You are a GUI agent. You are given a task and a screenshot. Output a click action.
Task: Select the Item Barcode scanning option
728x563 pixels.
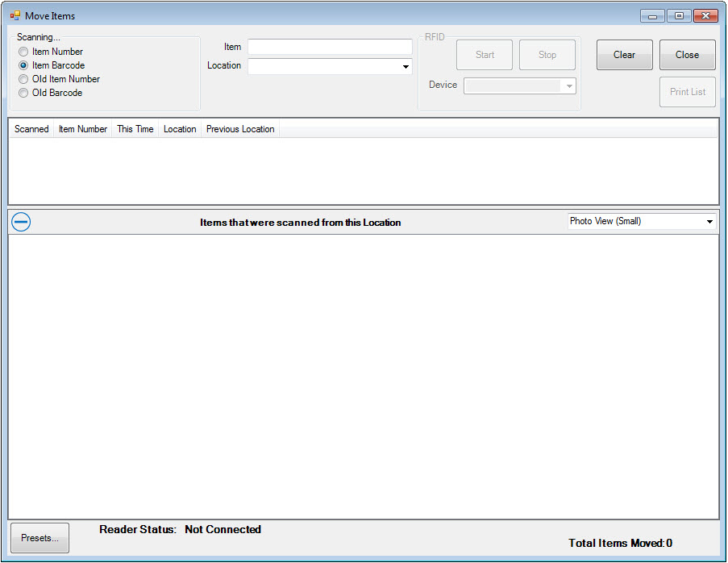tap(24, 65)
